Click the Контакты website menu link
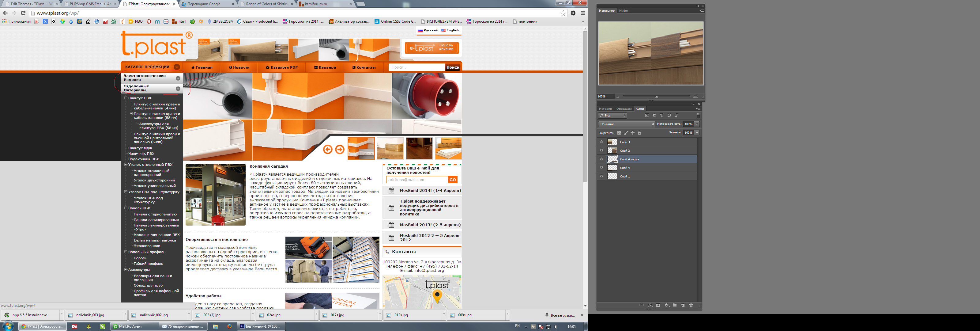 tap(364, 67)
